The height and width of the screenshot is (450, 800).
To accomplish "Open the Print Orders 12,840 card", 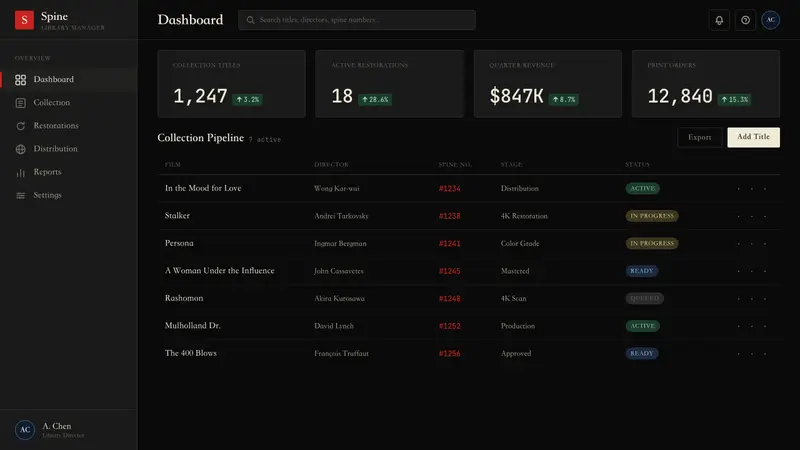I will coord(706,84).
